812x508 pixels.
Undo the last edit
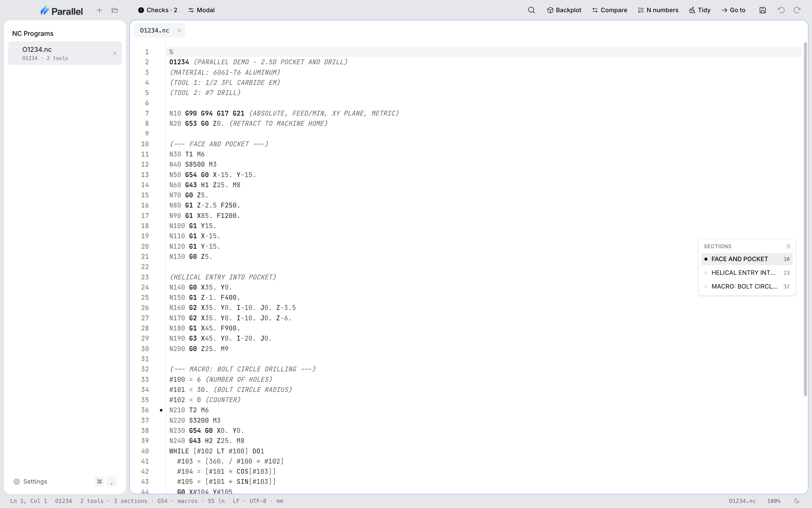(x=781, y=10)
